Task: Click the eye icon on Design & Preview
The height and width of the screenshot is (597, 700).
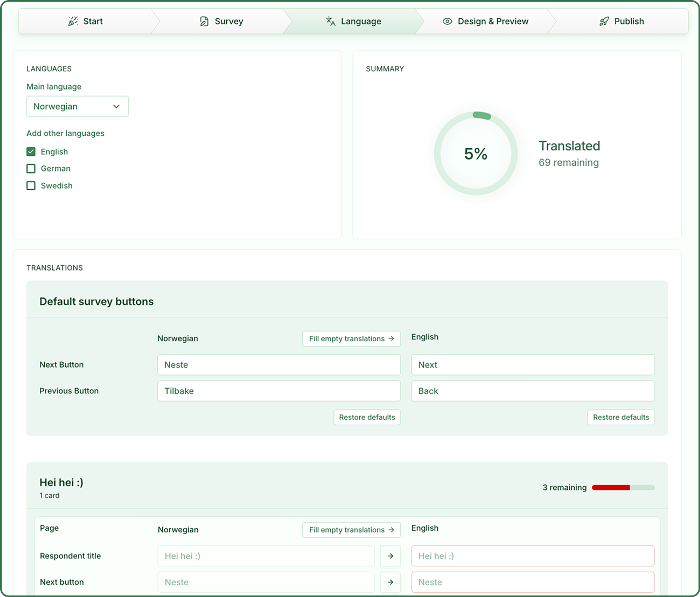Action: [x=447, y=21]
